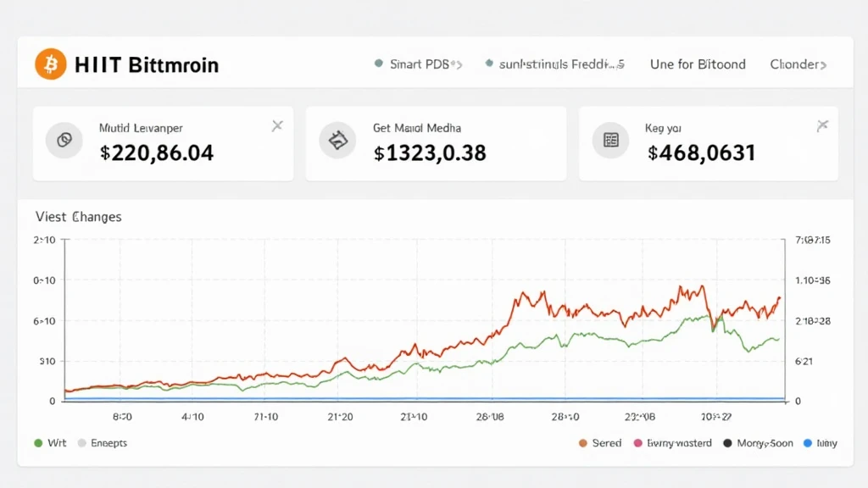
Task: Click the Mutid Levanper card's round icon
Action: coord(64,141)
